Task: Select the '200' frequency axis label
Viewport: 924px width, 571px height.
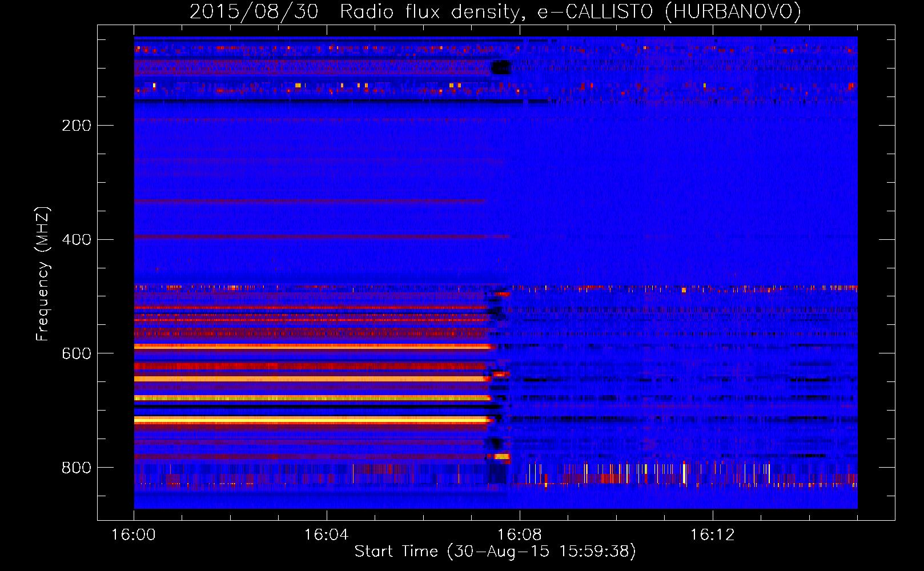Action: (77, 125)
